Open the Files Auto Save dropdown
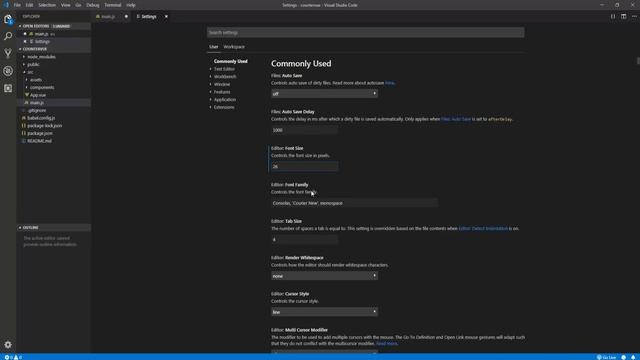The image size is (640, 360). tap(324, 93)
